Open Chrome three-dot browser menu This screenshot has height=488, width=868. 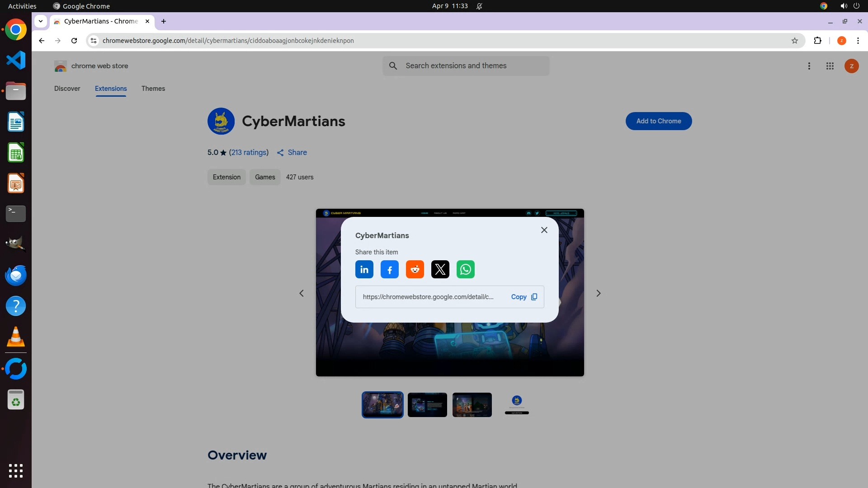pyautogui.click(x=858, y=41)
